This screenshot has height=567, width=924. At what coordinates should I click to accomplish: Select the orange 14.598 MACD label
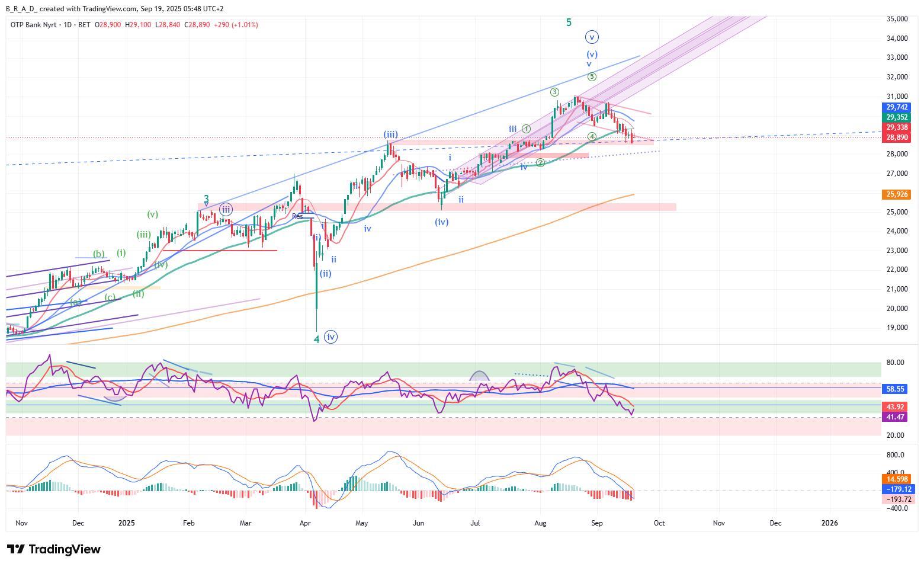(896, 479)
